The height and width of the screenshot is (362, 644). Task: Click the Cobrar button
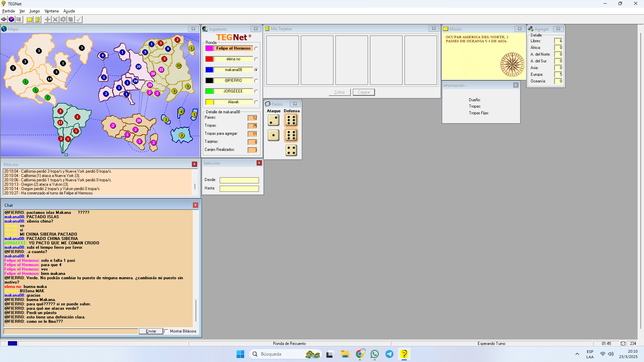(x=339, y=92)
